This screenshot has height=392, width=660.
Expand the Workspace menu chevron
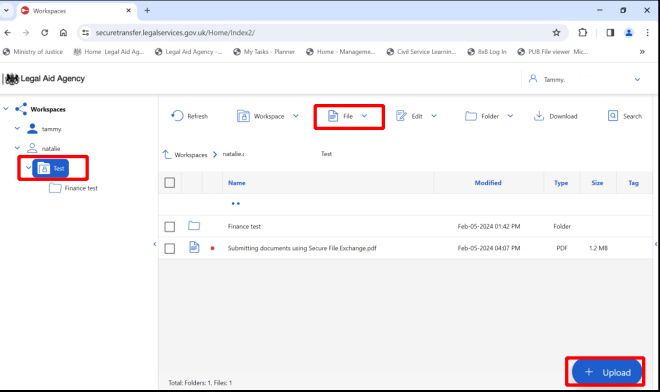[x=296, y=116]
